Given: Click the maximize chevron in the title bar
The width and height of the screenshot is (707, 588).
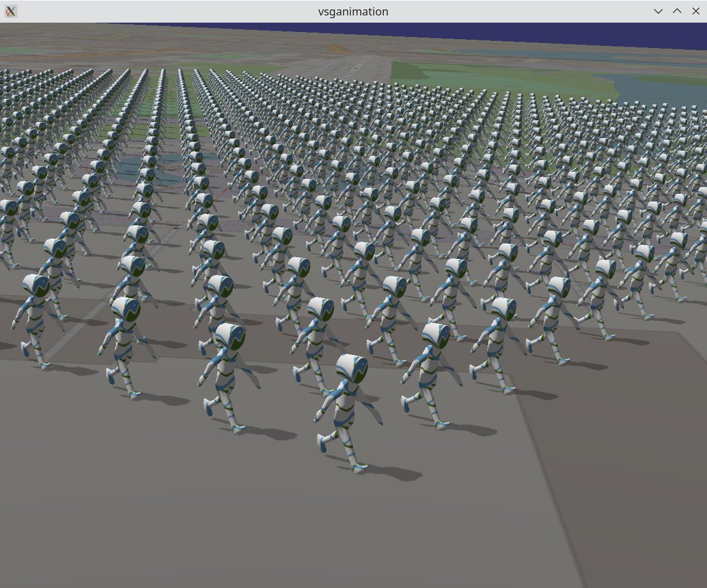Looking at the screenshot, I should pos(677,11).
